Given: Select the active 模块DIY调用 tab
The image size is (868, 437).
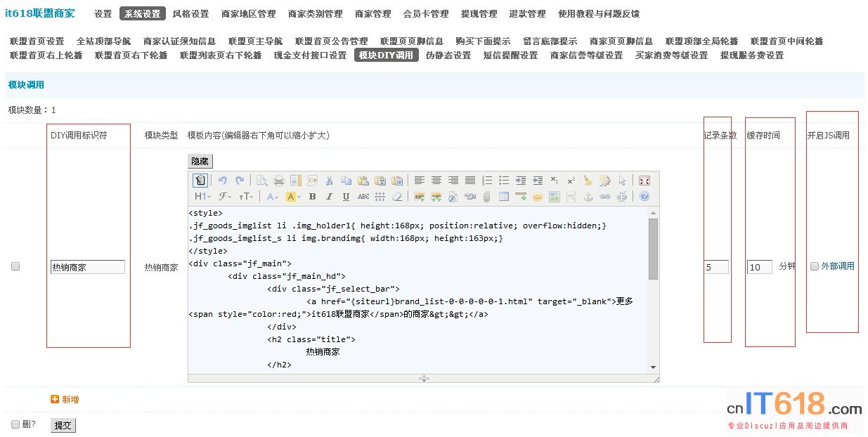Looking at the screenshot, I should (x=386, y=56).
